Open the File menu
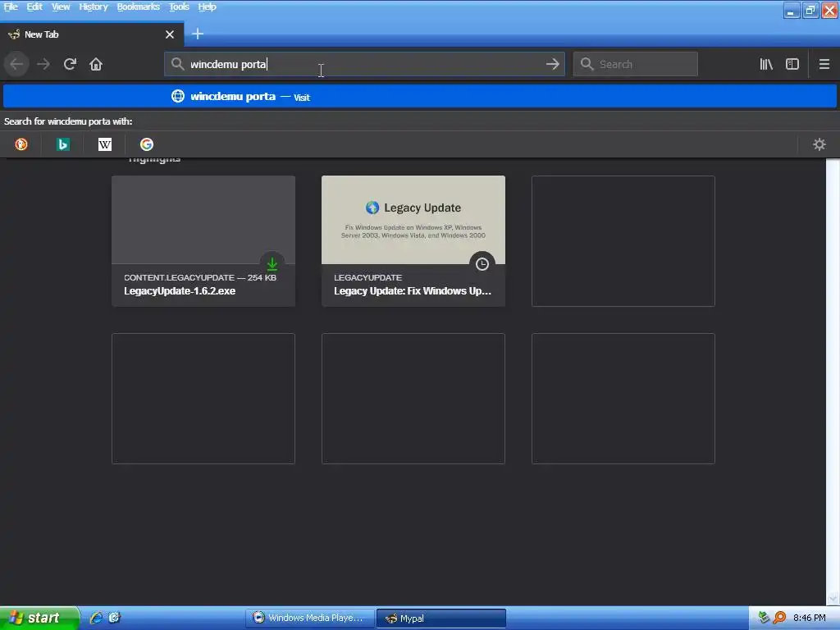The height and width of the screenshot is (630, 840). (x=11, y=7)
